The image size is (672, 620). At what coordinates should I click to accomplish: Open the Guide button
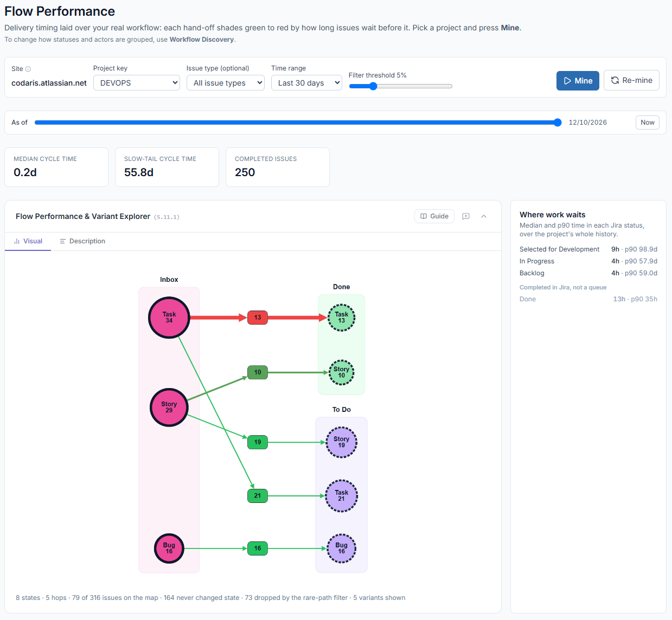point(434,216)
